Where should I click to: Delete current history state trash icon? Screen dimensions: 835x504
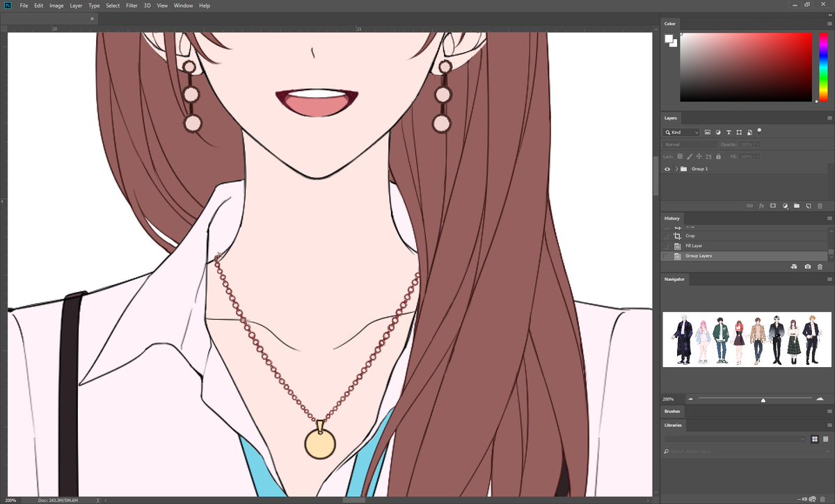pos(820,266)
